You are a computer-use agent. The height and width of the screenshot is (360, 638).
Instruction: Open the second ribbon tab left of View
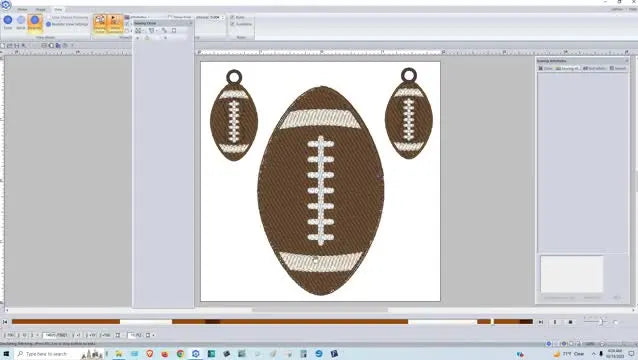(40, 9)
